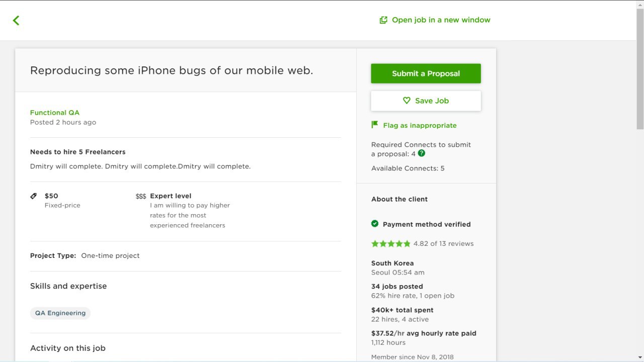Click the Activity on this job heading
This screenshot has height=362, width=644.
pyautogui.click(x=68, y=348)
